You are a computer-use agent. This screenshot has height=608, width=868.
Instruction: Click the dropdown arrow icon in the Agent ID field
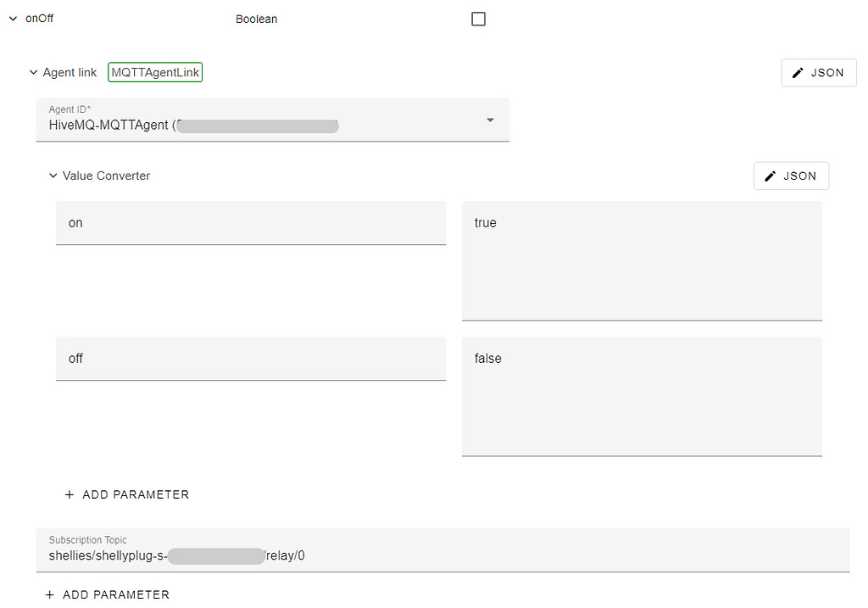[489, 120]
